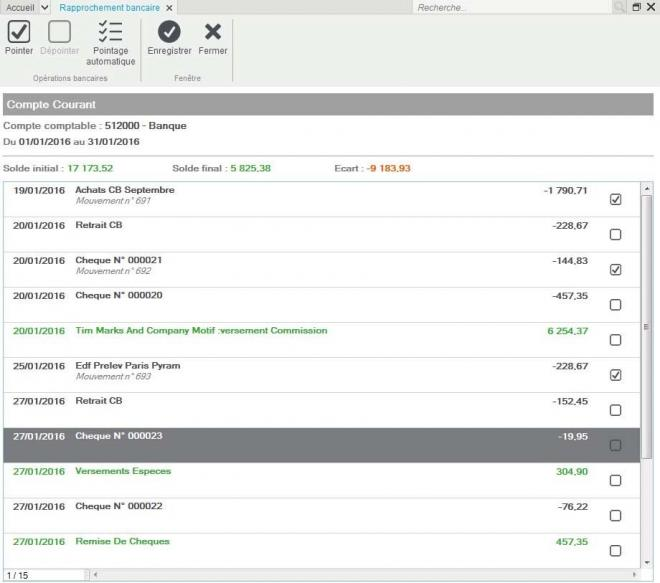Save with the Enregistrer icon

169,32
